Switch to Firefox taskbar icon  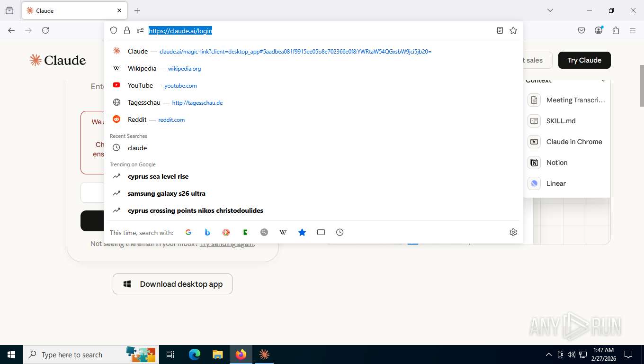pyautogui.click(x=241, y=355)
